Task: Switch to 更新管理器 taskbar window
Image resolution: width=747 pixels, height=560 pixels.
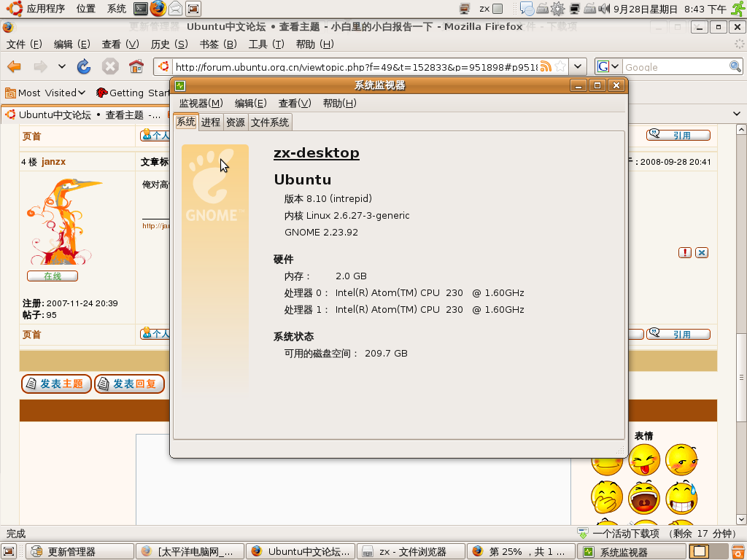Action: coord(80,551)
